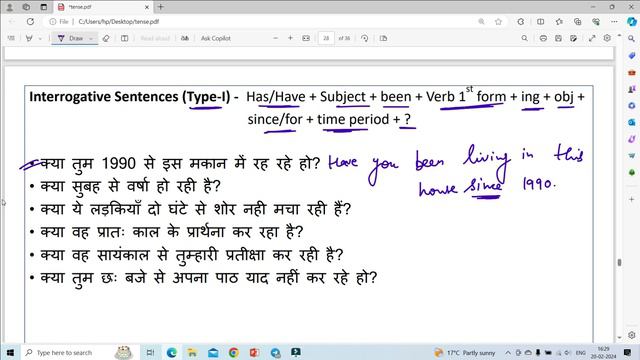Print the PDF document

click(543, 38)
